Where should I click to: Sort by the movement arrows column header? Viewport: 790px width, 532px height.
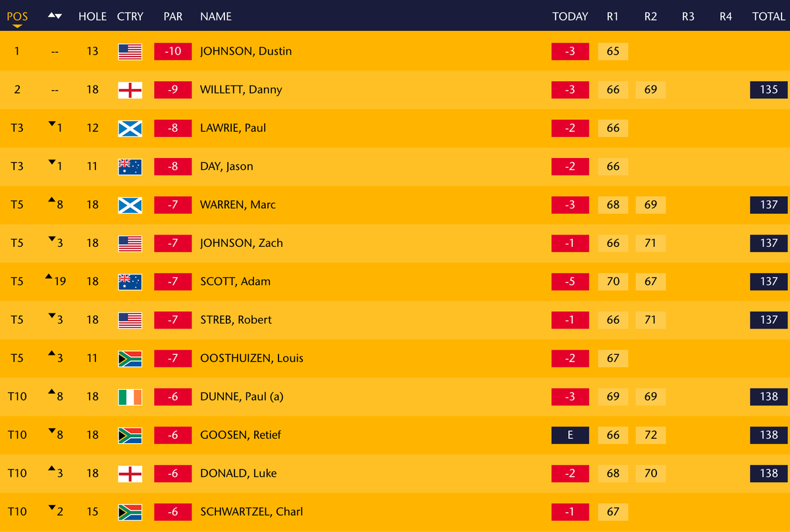pyautogui.click(x=55, y=16)
